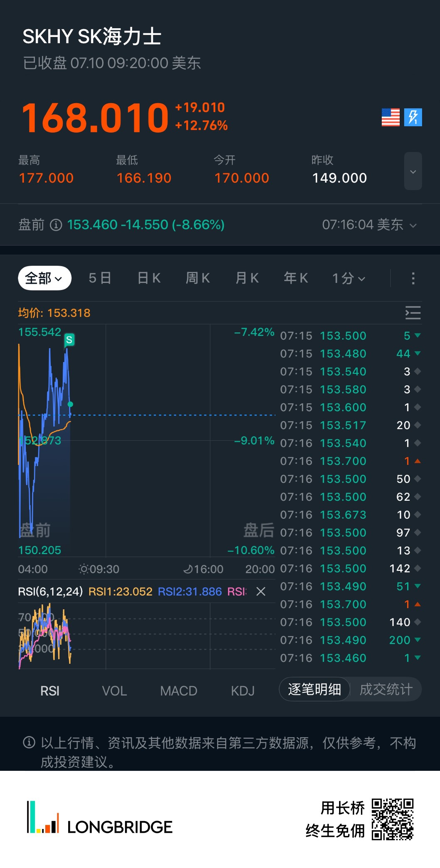Tap the 07:15 153.500 volume 5 row
The image size is (440, 868).
pyautogui.click(x=350, y=336)
